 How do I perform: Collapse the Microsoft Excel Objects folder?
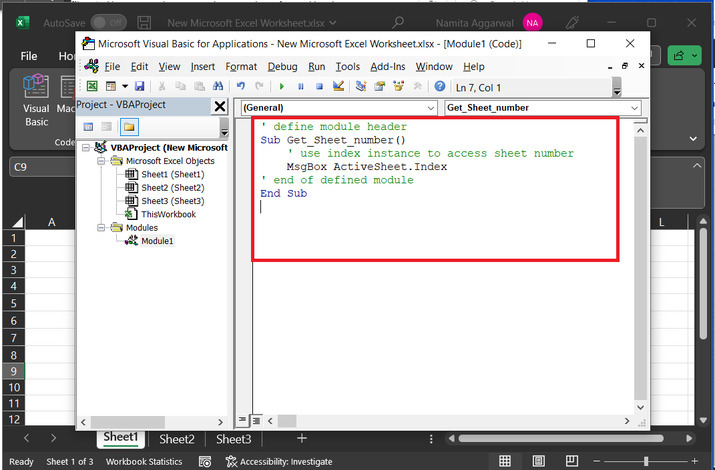pos(102,161)
